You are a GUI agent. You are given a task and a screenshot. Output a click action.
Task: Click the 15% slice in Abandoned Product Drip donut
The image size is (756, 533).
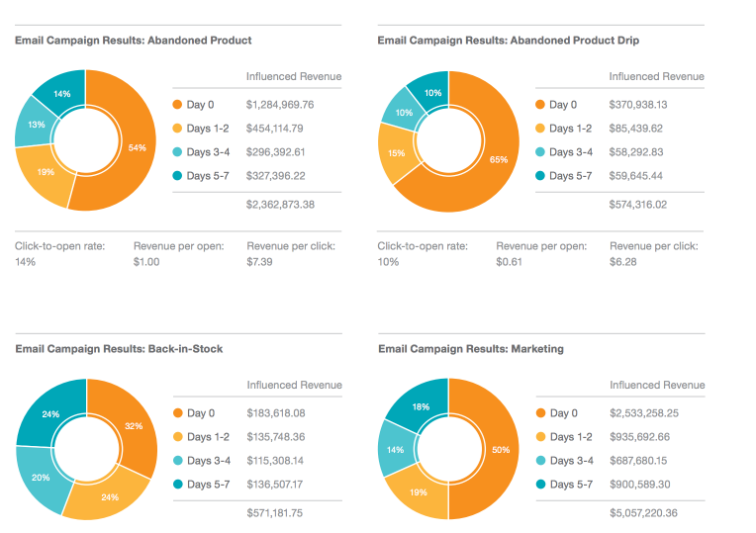[396, 154]
